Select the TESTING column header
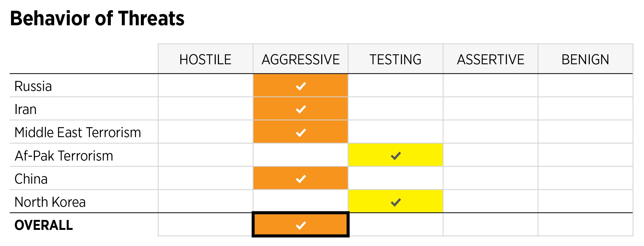Image resolution: width=644 pixels, height=246 pixels. click(396, 59)
